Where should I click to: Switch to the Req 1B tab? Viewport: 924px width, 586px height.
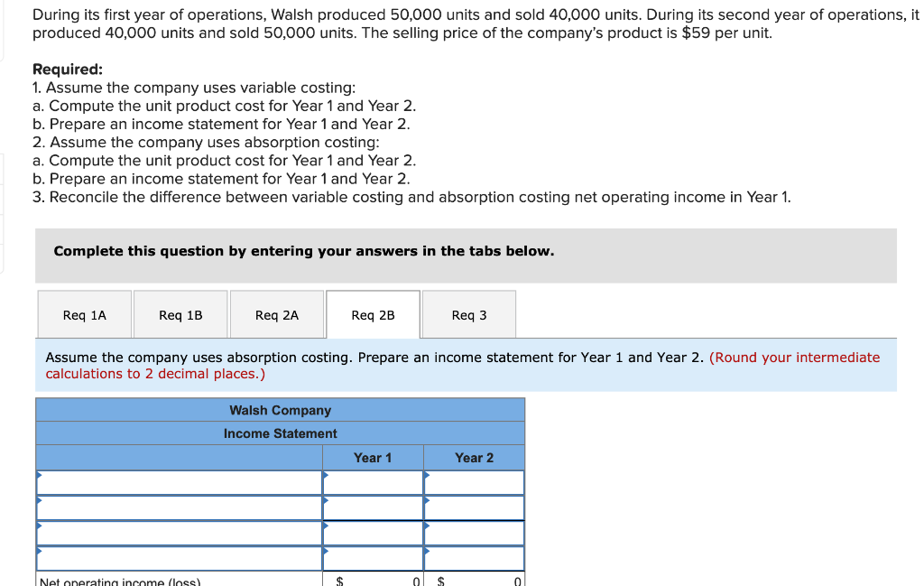coord(180,314)
